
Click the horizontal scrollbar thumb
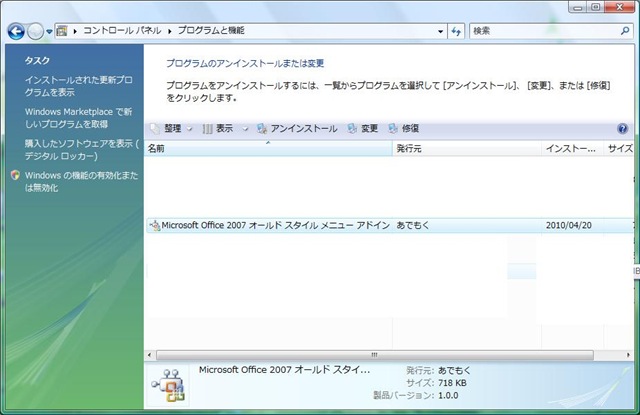point(375,355)
